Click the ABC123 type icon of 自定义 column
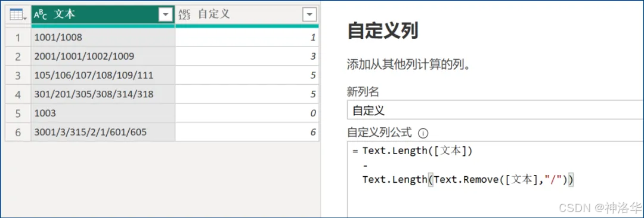Screen dimensions: 644x218 [x=185, y=15]
